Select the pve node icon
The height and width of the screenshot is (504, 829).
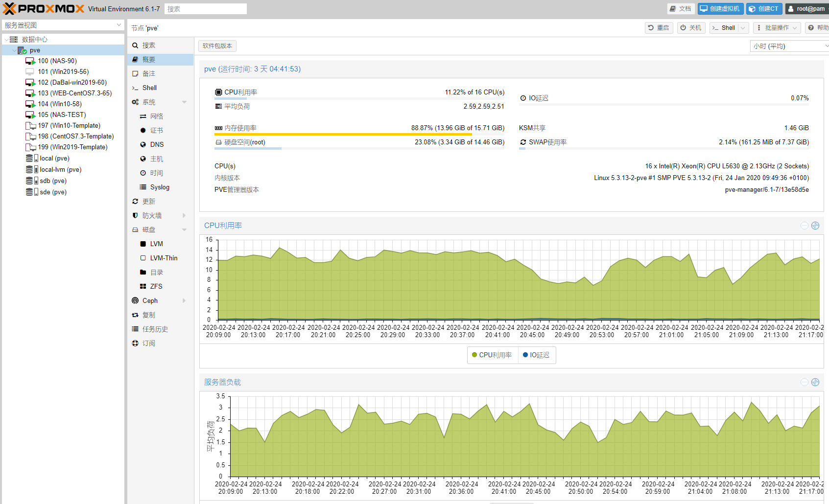pos(22,50)
